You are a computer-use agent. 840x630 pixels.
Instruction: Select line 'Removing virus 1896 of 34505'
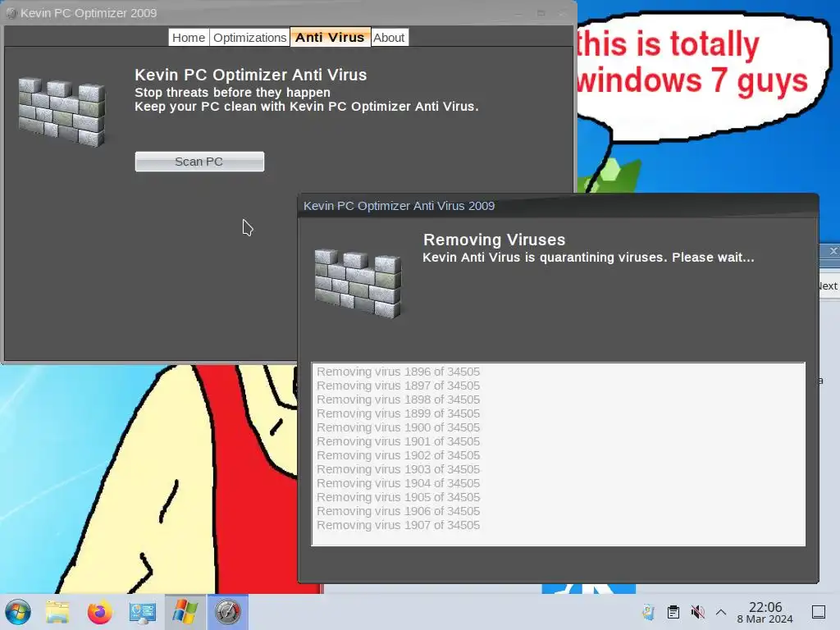(398, 372)
